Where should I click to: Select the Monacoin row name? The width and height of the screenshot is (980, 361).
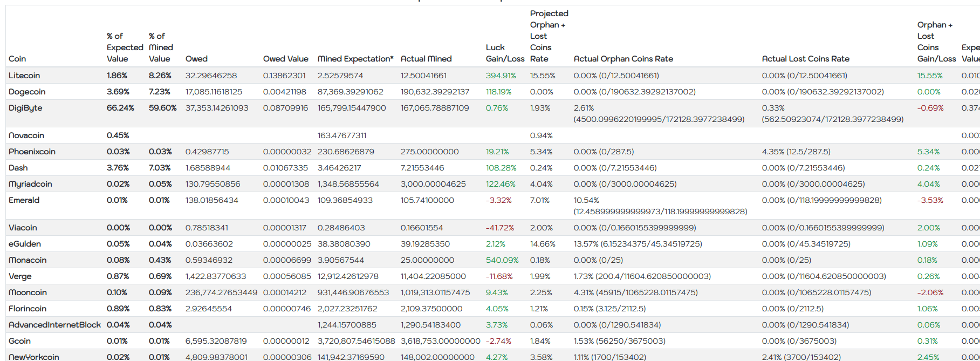pyautogui.click(x=28, y=260)
